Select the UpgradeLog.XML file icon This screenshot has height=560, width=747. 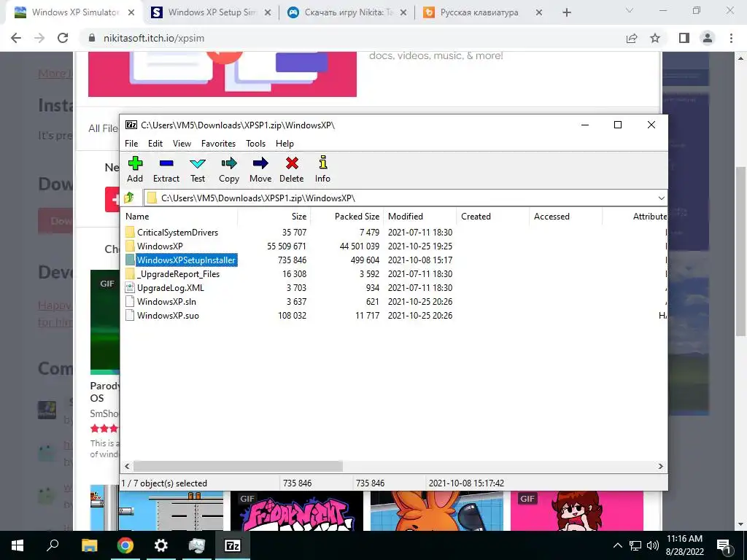(130, 287)
